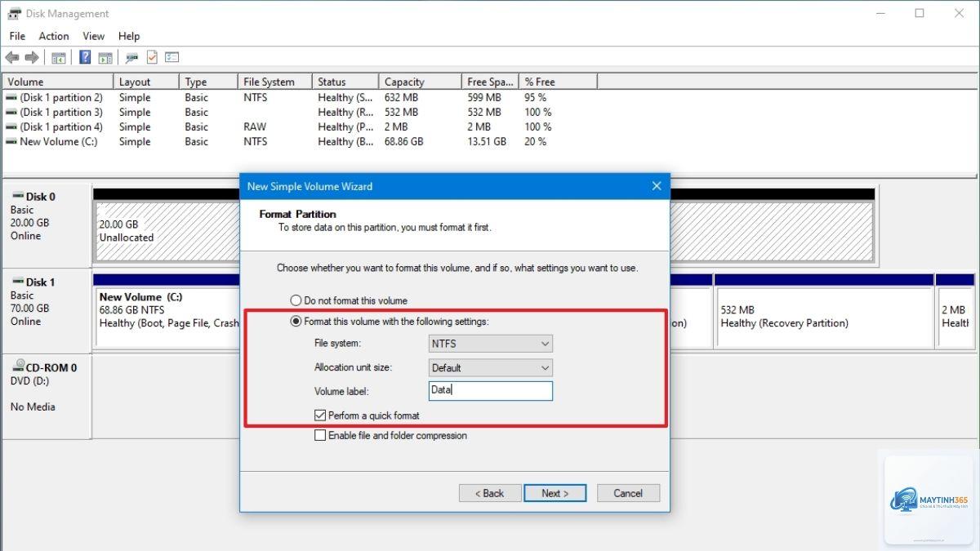Click the wizard's Back button
The height and width of the screenshot is (551, 980).
488,493
